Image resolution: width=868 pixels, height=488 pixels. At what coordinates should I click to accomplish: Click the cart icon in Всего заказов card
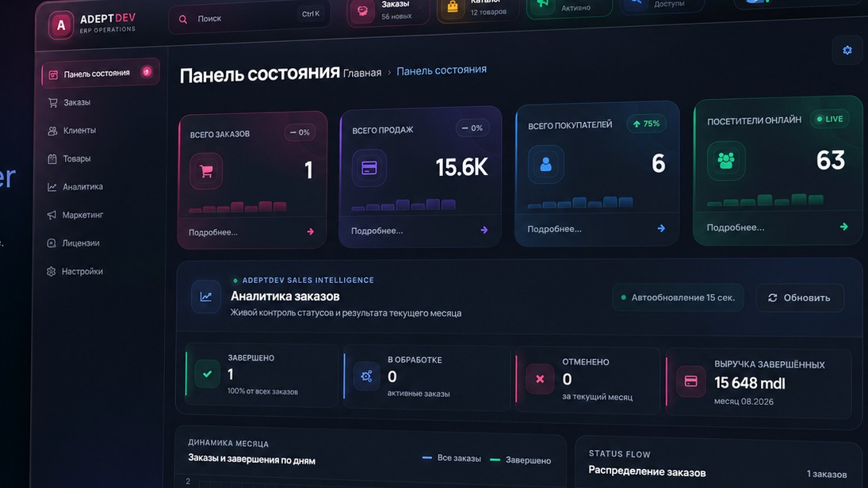pyautogui.click(x=206, y=172)
